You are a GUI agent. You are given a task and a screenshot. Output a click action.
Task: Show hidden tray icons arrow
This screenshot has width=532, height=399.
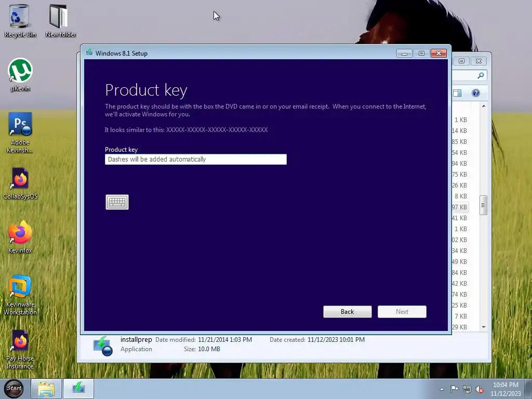click(x=442, y=389)
